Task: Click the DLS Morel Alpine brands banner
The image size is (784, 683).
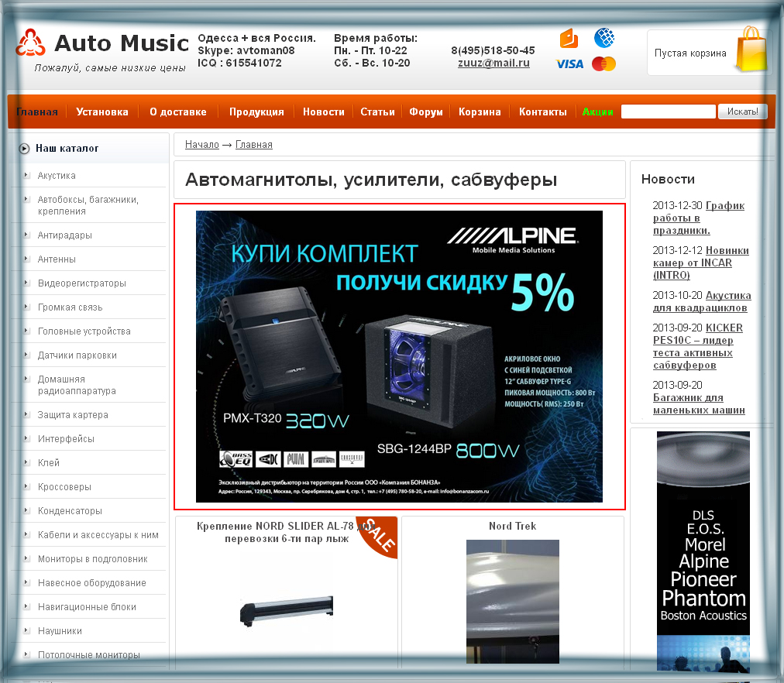Action: point(703,551)
